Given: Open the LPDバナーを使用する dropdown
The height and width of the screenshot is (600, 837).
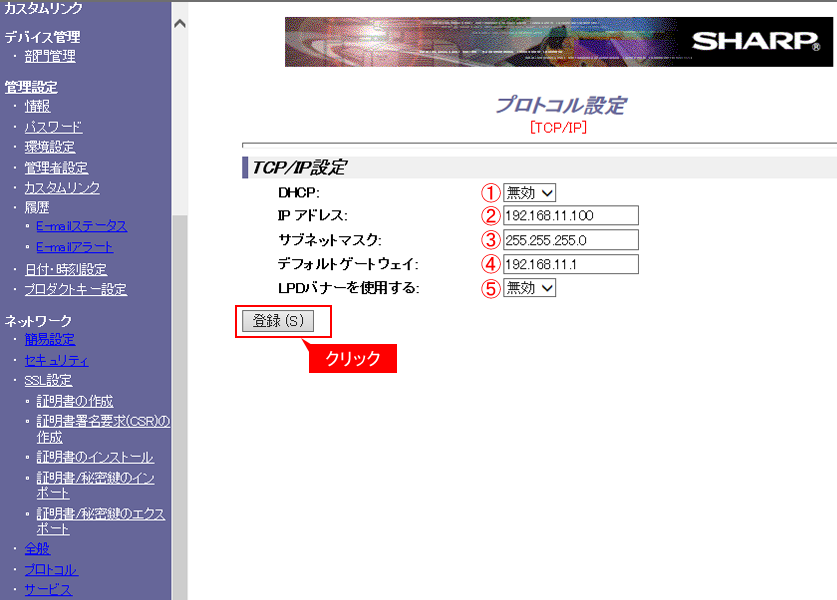Looking at the screenshot, I should [529, 287].
